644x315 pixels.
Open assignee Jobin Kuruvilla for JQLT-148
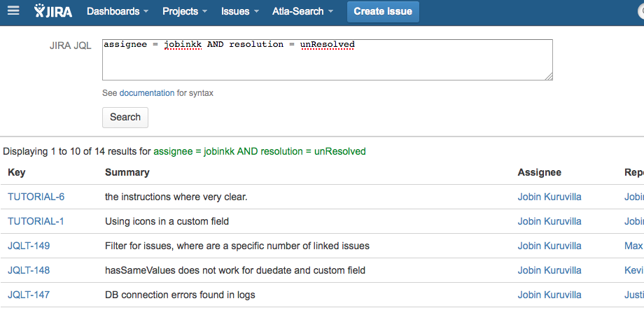549,270
